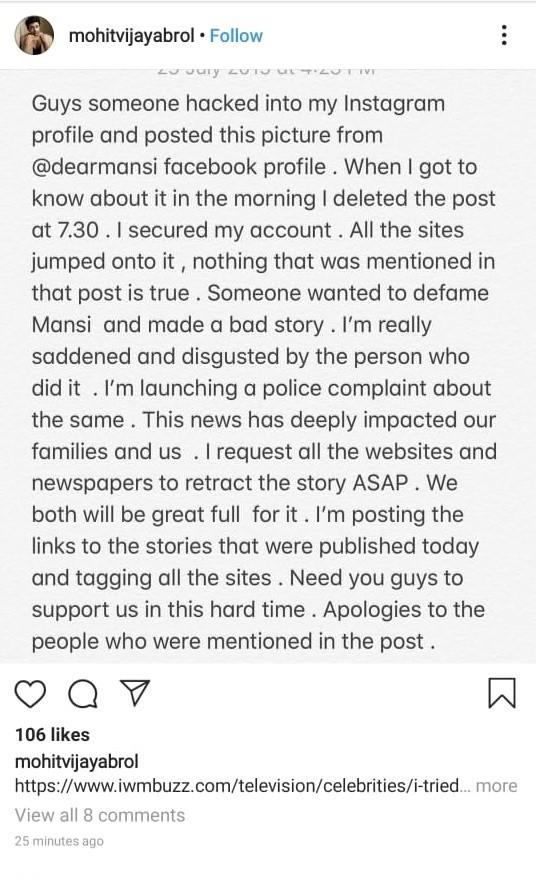Save the post with the bookmark icon
Viewport: 536px width, 879px height.
click(x=502, y=693)
